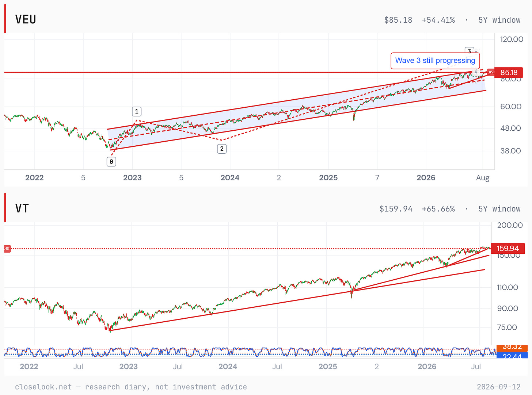Viewport: 532px width, 395px height.
Task: Click 2023 on the VEU time axis
Action: (x=132, y=178)
